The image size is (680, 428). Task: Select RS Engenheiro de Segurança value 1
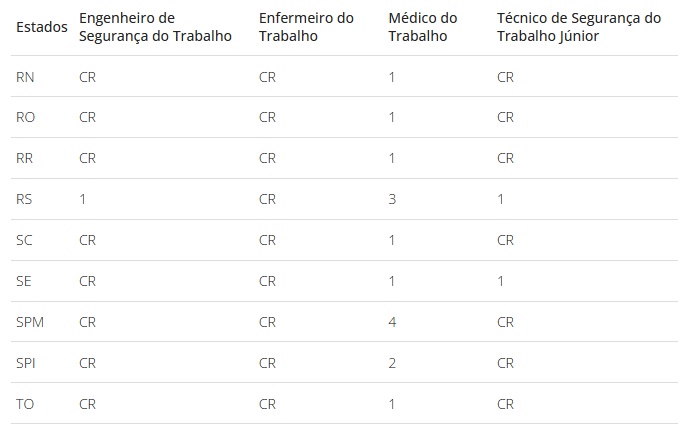click(82, 199)
